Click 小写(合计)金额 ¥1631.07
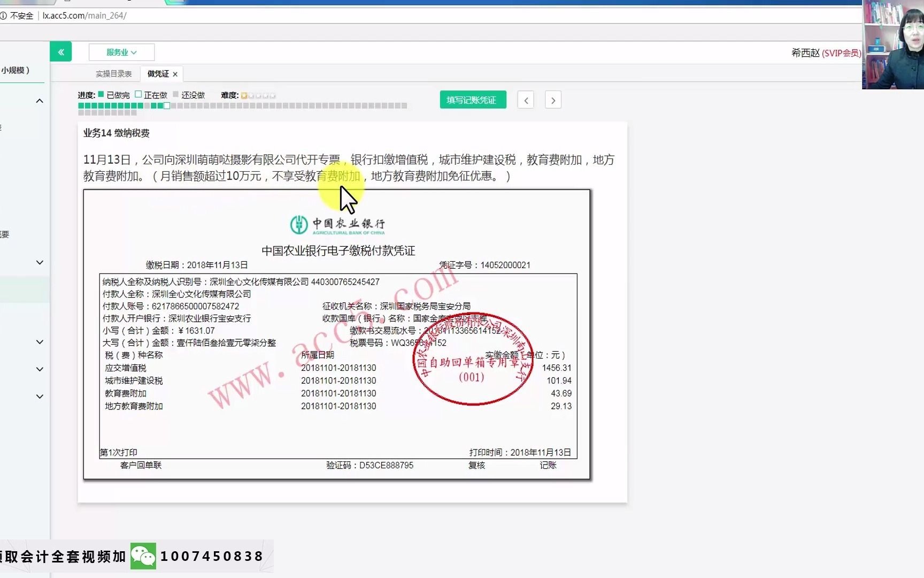The image size is (924, 578). point(159,331)
